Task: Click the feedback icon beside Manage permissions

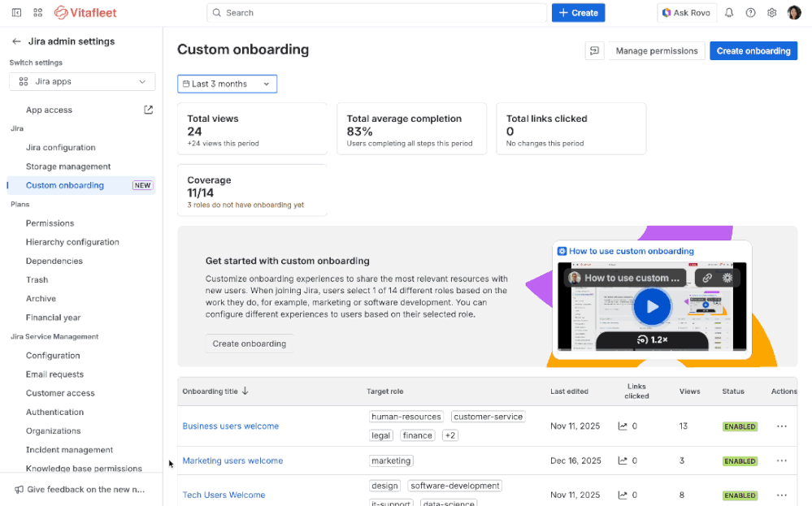Action: (594, 50)
